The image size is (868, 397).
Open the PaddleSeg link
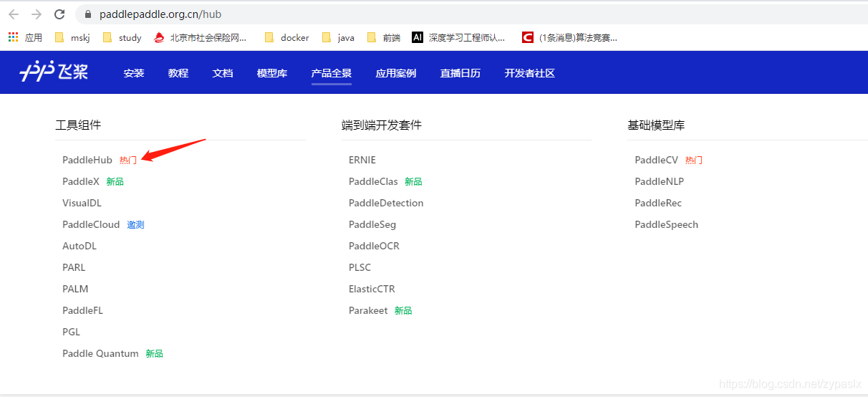click(x=372, y=224)
